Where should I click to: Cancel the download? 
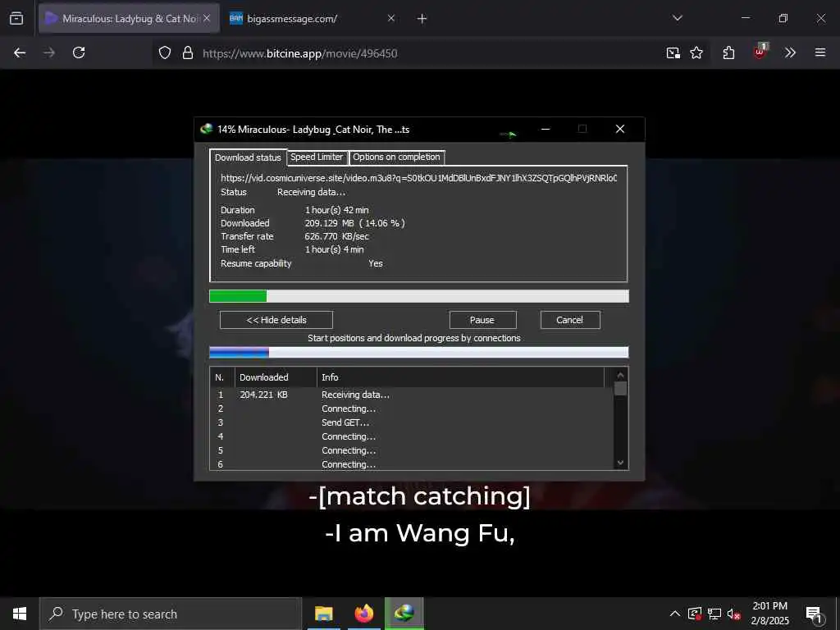pyautogui.click(x=570, y=320)
